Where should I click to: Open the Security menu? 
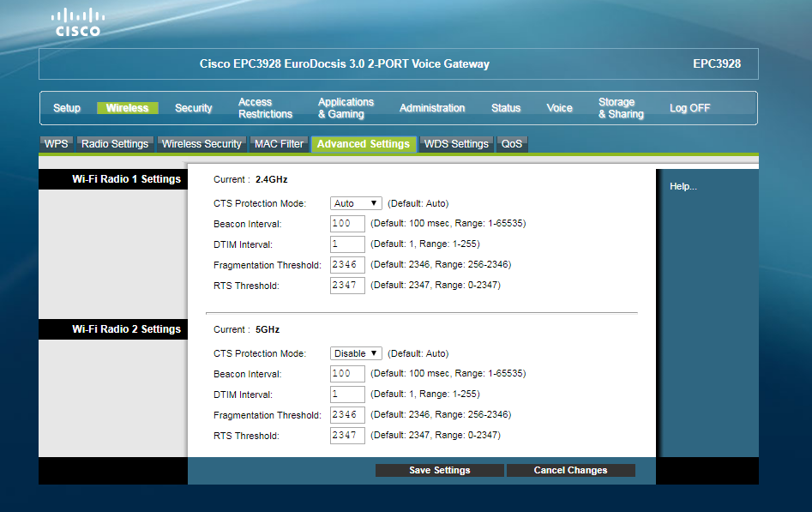[194, 108]
